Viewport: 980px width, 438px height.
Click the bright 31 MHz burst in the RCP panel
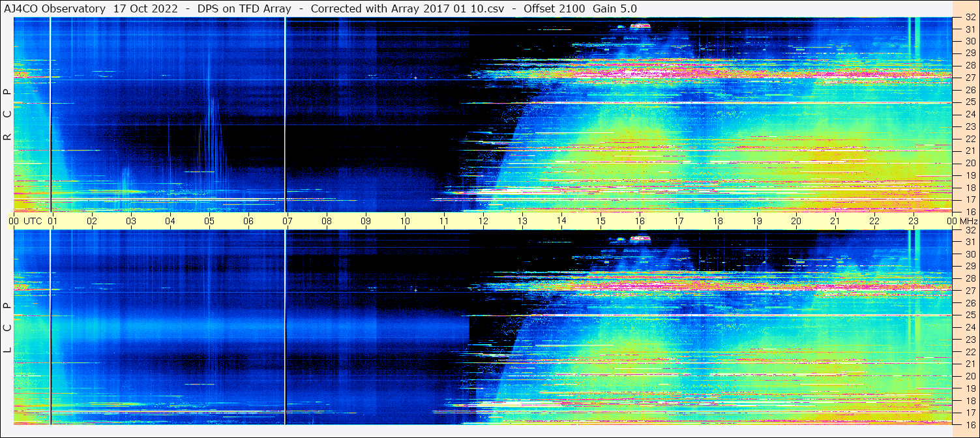(x=640, y=26)
